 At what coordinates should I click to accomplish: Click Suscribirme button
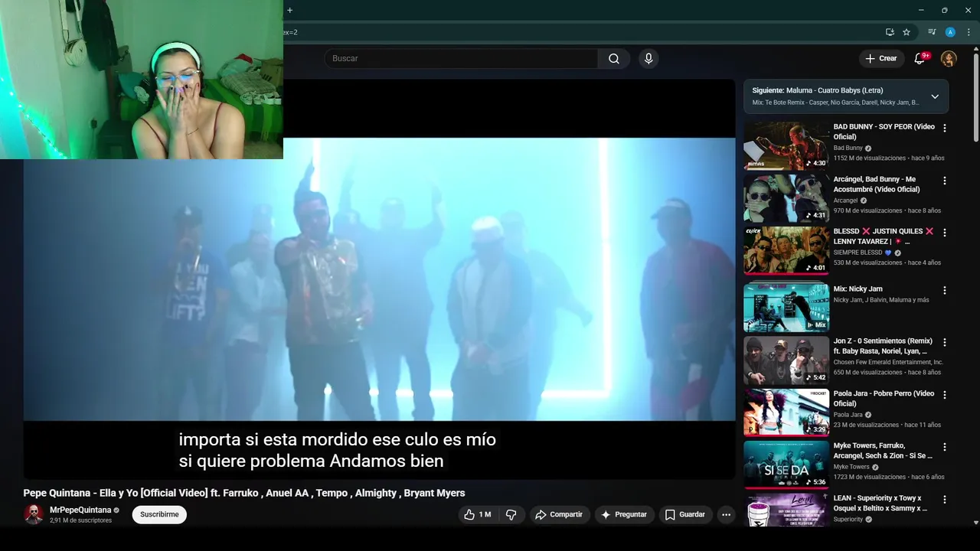point(159,515)
